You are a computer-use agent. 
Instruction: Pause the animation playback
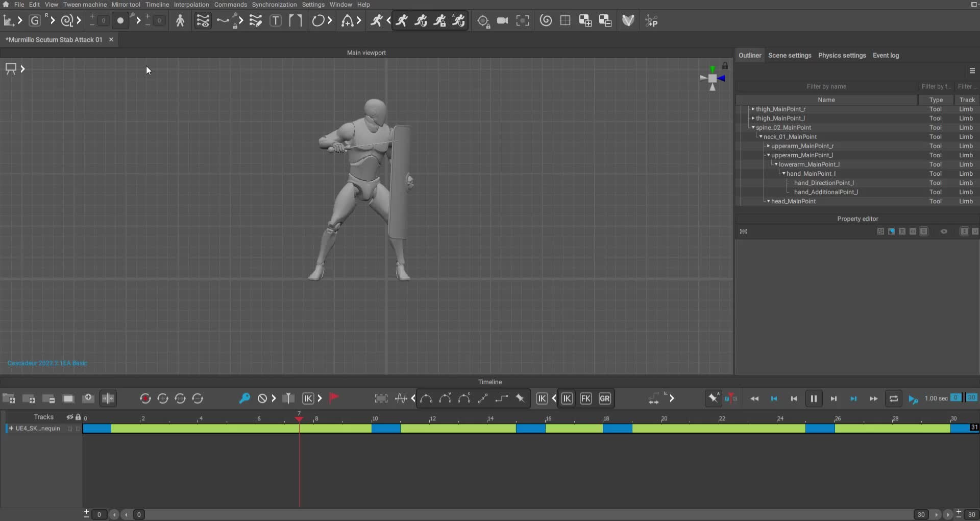[814, 399]
